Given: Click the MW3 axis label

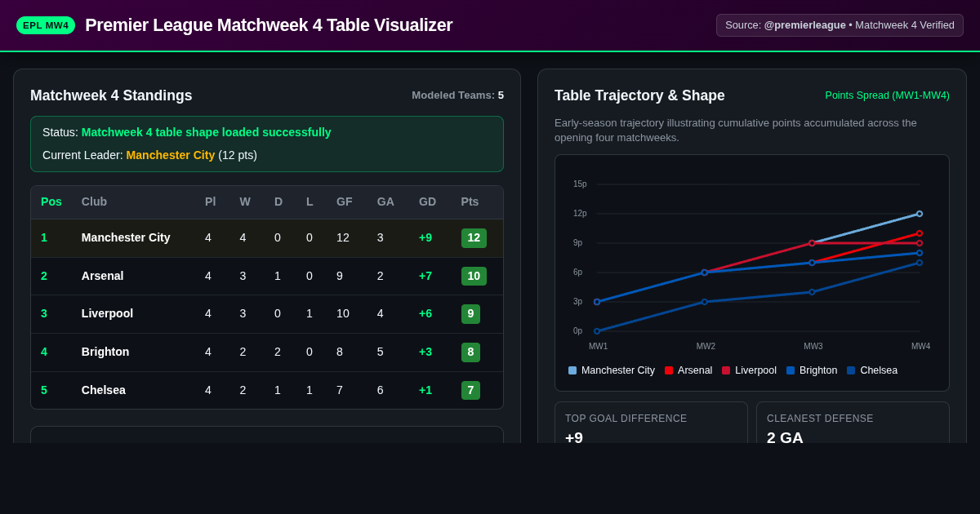Looking at the screenshot, I should click(813, 347).
